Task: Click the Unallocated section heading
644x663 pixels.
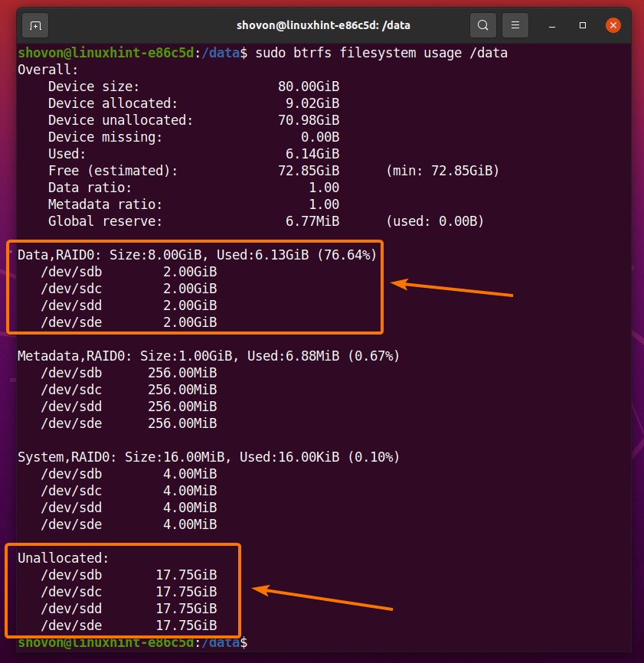Action: point(64,558)
